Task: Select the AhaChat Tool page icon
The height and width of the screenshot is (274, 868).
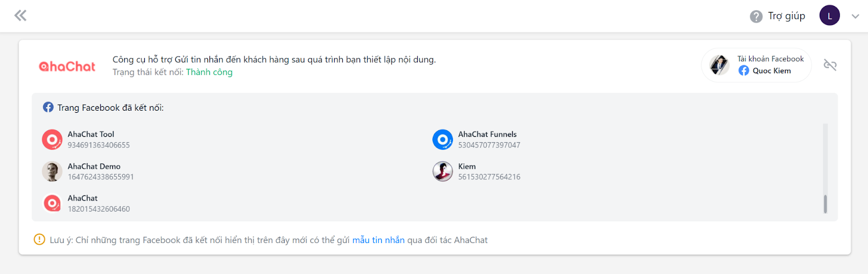Action: tap(52, 139)
